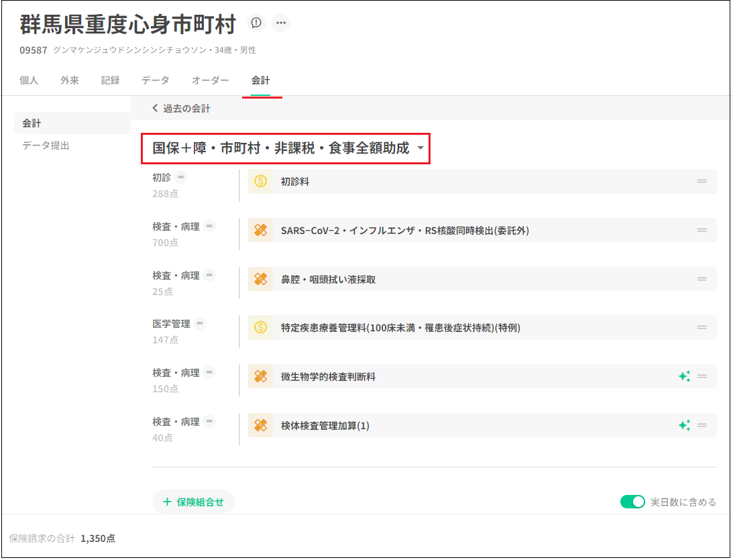The height and width of the screenshot is (560, 733).
Task: Switch to the オーダー tab
Action: [211, 80]
